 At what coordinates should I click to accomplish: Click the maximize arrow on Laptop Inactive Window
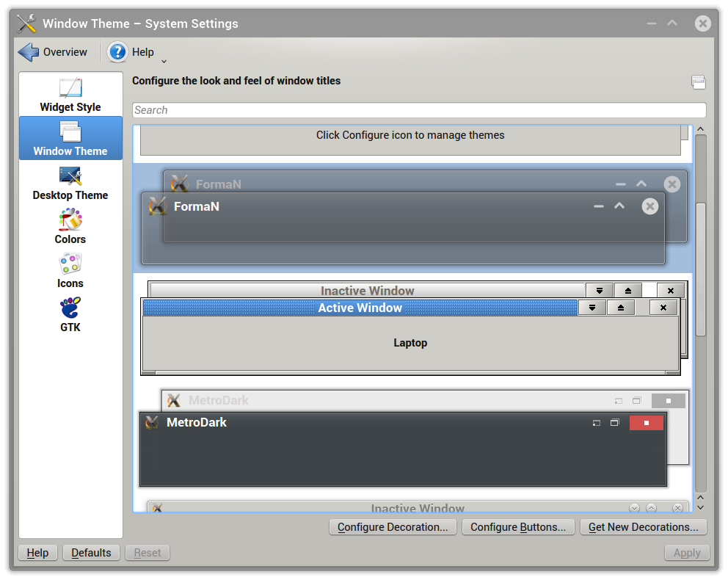[x=628, y=291]
